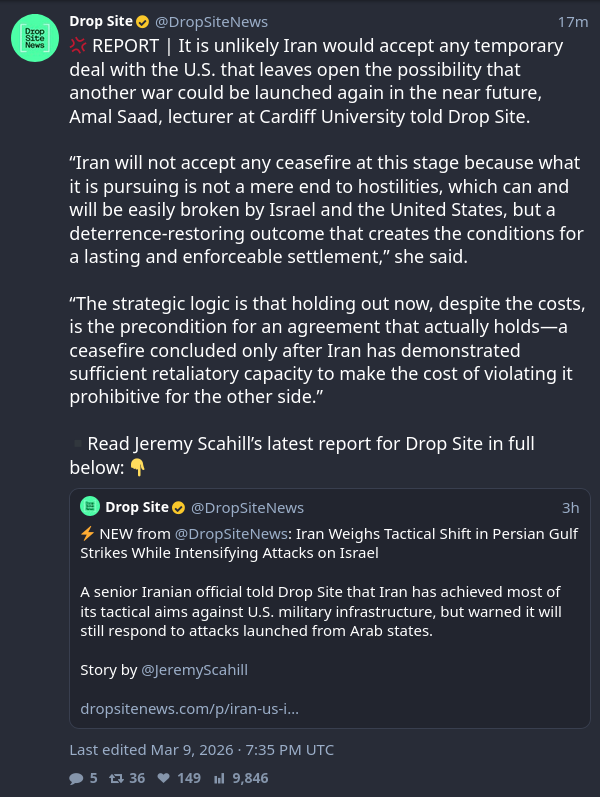Open the main author's 'Drop Site' display name

point(98,21)
